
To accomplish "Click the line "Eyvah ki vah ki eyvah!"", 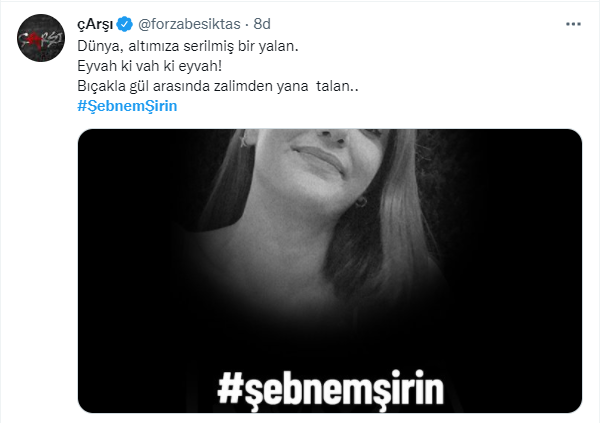I will tap(150, 66).
